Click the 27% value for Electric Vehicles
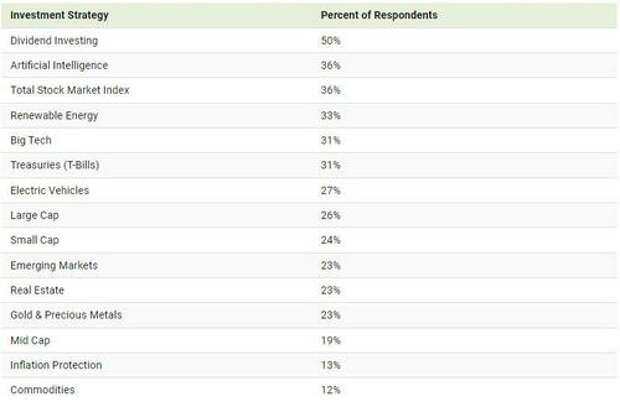The image size is (620, 407). [331, 191]
